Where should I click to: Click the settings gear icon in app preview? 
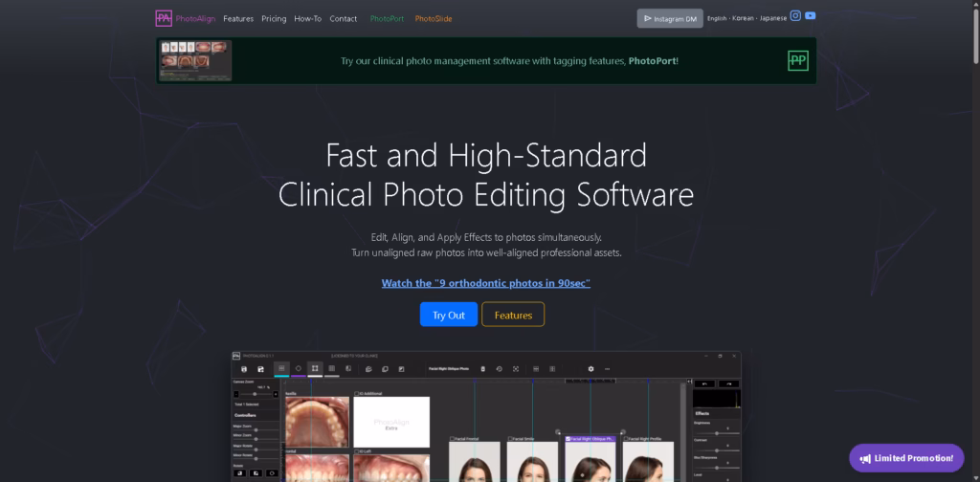[x=591, y=369]
